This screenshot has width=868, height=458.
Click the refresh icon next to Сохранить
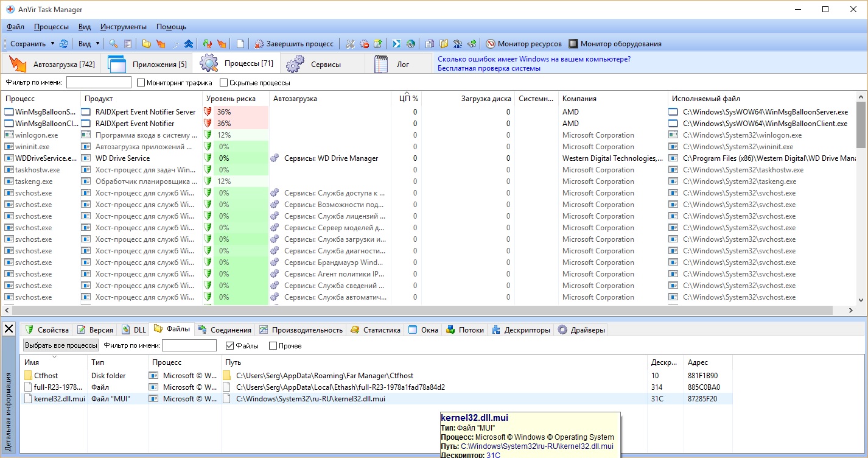[x=63, y=44]
